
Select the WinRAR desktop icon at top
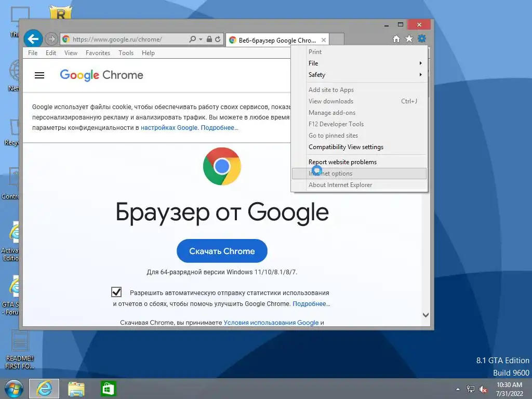click(x=61, y=12)
